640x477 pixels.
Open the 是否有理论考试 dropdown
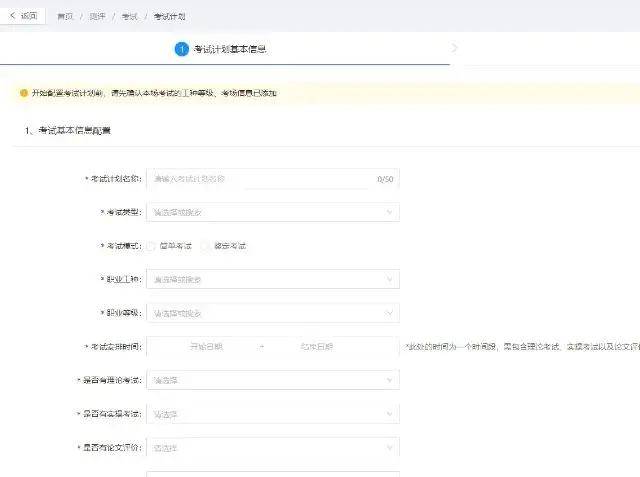273,380
